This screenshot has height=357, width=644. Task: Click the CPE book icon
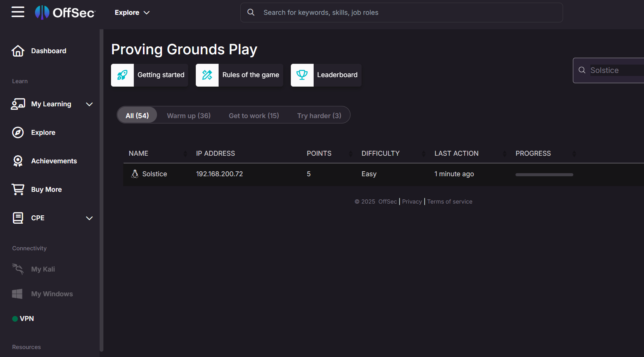[18, 218]
